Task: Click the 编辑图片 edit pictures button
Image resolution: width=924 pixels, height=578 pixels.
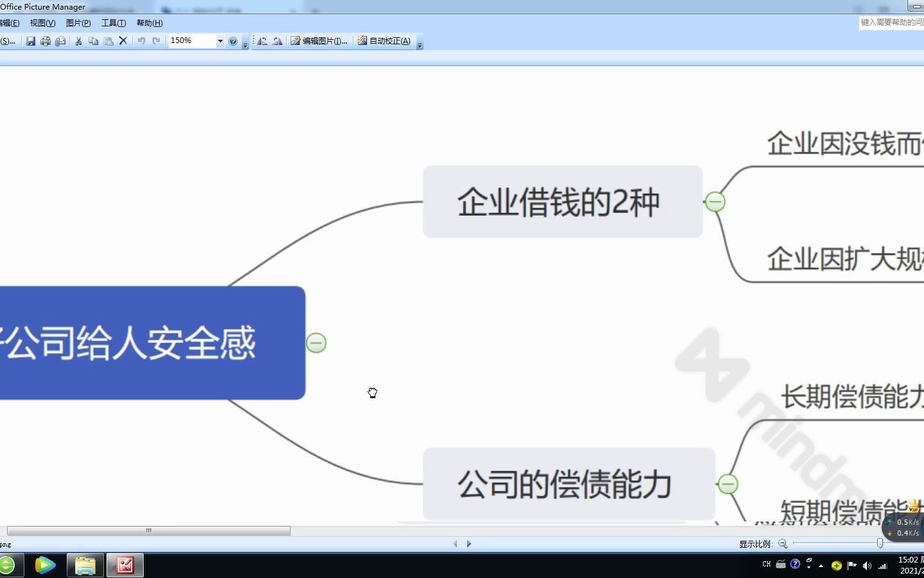Action: (319, 41)
